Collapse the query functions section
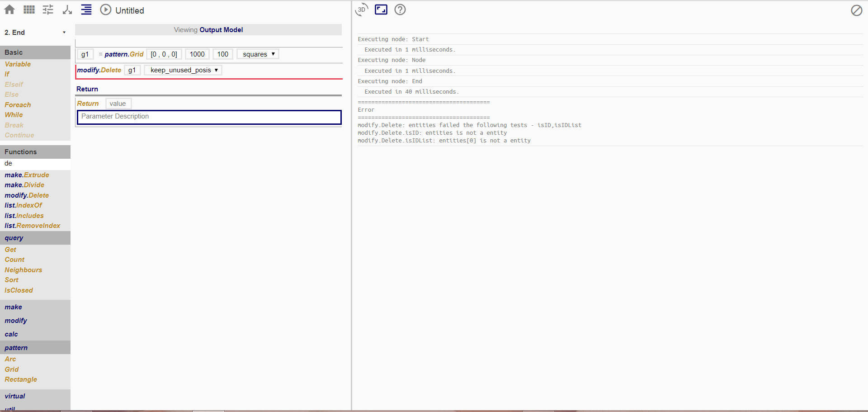Screen dimensions: 868x412 click(14, 238)
